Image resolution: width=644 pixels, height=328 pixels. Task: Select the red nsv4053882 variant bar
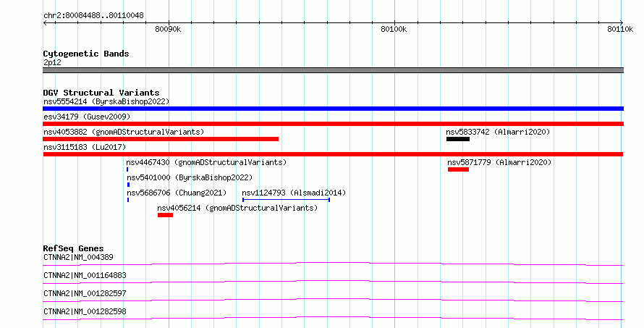[161, 139]
